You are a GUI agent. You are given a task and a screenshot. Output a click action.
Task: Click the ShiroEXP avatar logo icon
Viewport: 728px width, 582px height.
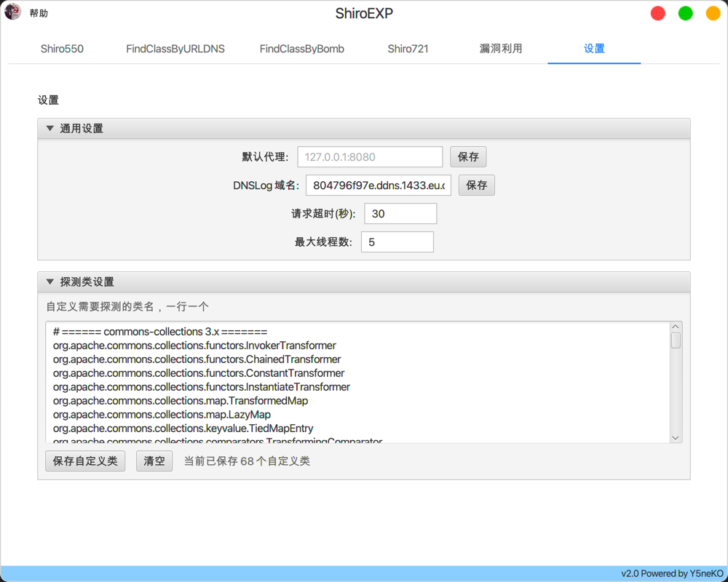(x=12, y=12)
